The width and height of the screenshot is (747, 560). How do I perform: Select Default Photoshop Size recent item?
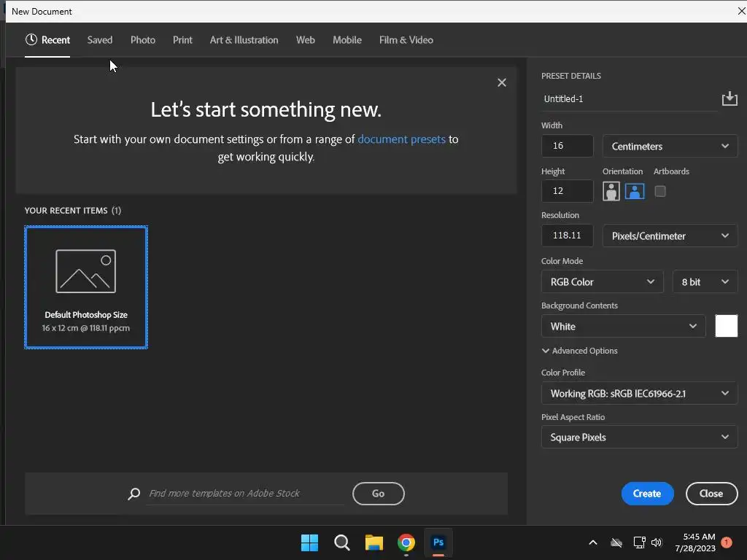(x=86, y=287)
